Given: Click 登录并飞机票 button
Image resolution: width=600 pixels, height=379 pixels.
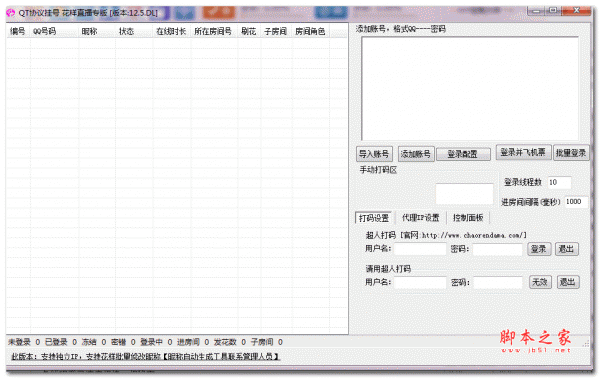Looking at the screenshot, I should coord(523,152).
